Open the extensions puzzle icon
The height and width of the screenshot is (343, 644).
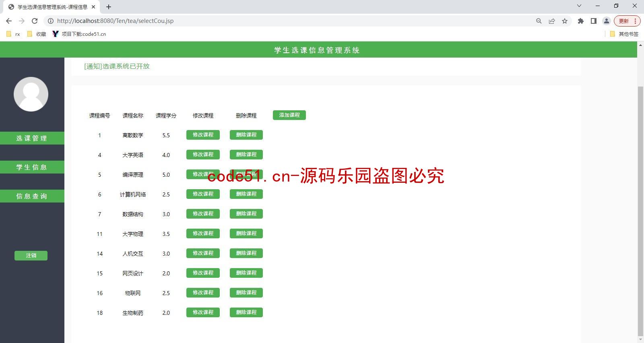tap(581, 21)
